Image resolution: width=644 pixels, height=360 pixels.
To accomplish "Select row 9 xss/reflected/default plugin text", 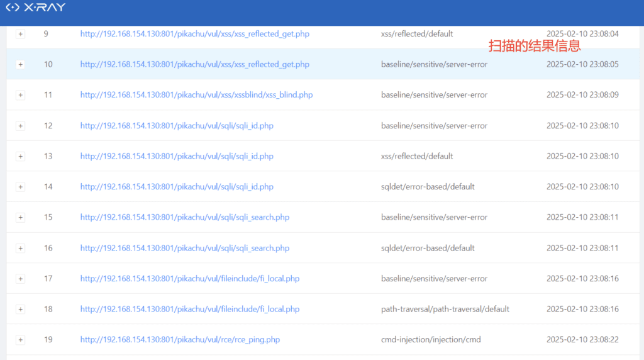I will [417, 34].
